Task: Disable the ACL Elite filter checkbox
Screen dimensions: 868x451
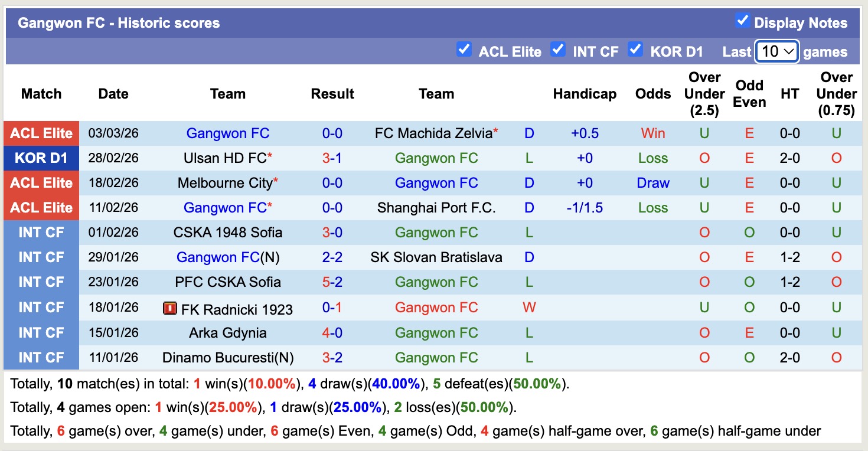Action: (x=464, y=50)
